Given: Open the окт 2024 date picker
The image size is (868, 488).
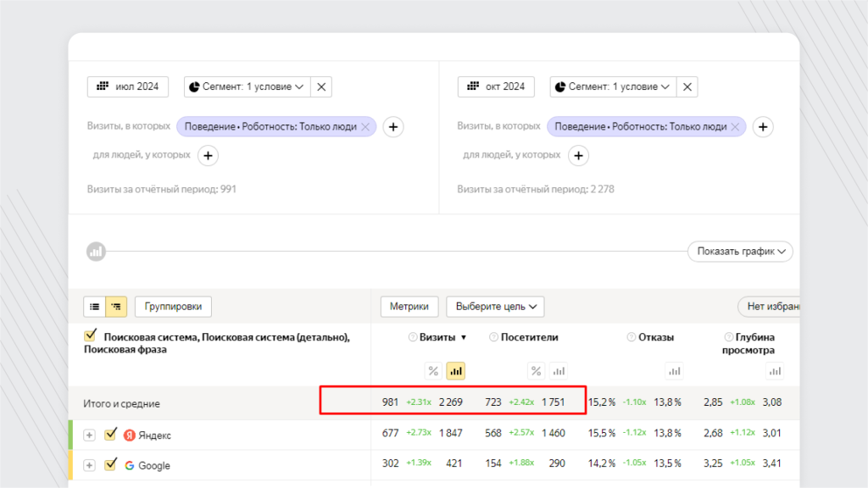Looking at the screenshot, I should point(496,87).
